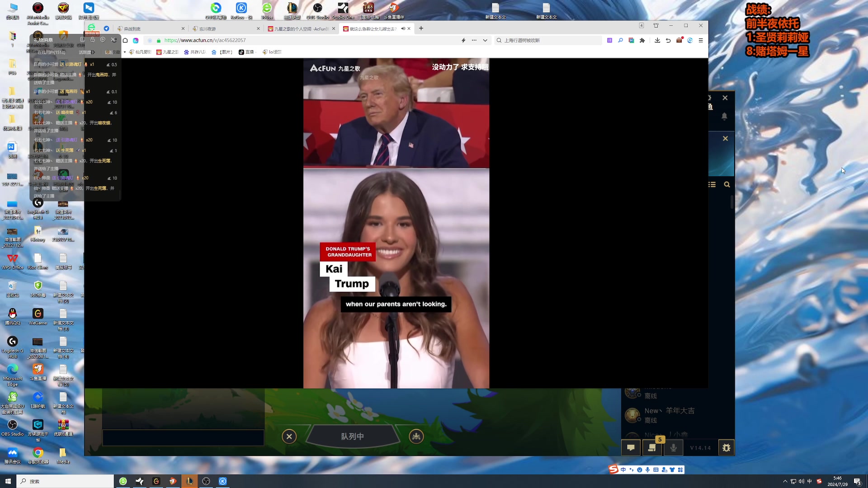Image resolution: width=868 pixels, height=488 pixels.
Task: Click the clock showing 5:46 2024/7/29
Action: [x=837, y=481]
